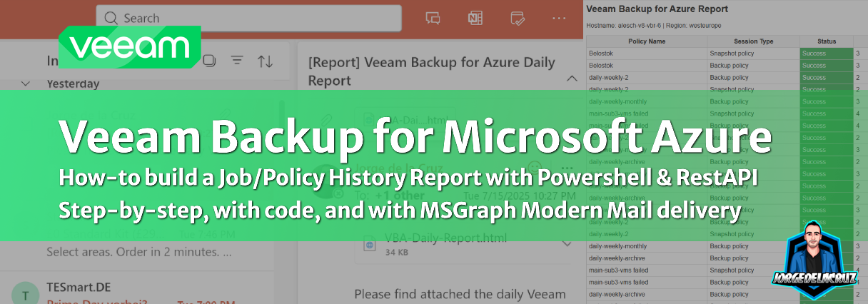Open the Teams chat icon in header
Viewport: 868px width, 304px height.
pyautogui.click(x=433, y=19)
